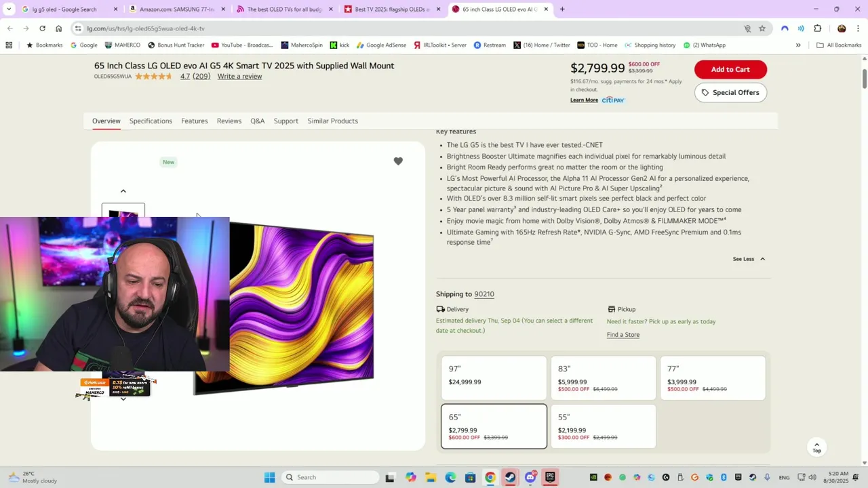The height and width of the screenshot is (488, 868).
Task: Open the clock and date panel
Action: pyautogui.click(x=837, y=477)
